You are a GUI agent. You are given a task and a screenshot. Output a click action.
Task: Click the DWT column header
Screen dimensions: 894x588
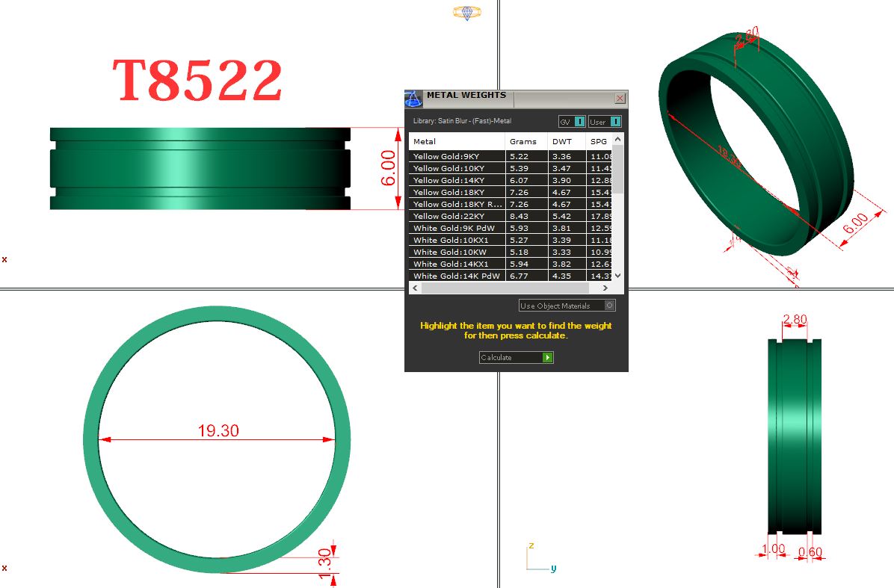point(567,141)
